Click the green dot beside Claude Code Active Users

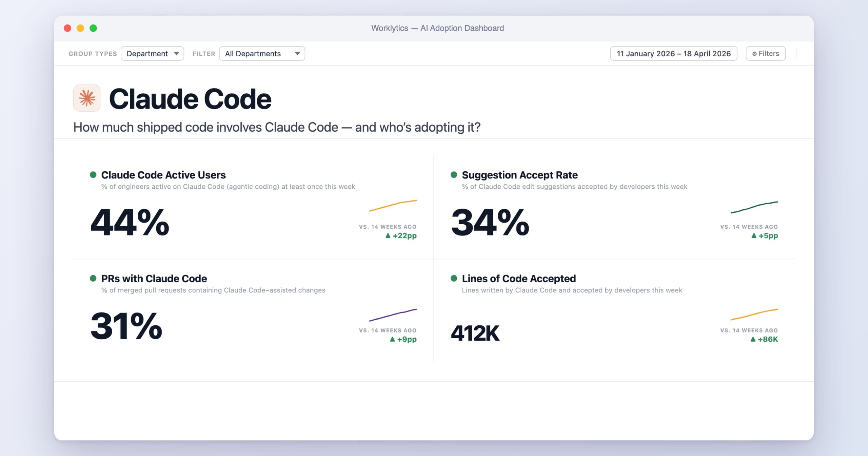(93, 175)
